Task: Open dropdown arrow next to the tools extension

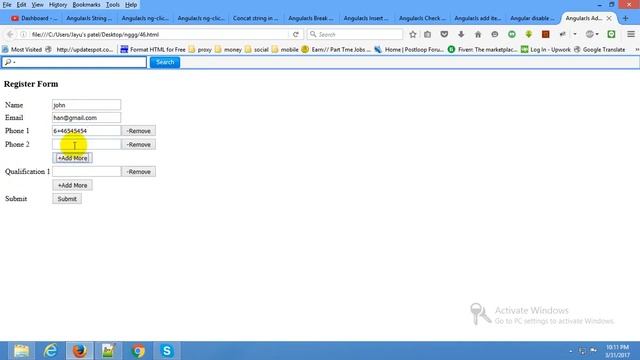Action: tap(575, 35)
